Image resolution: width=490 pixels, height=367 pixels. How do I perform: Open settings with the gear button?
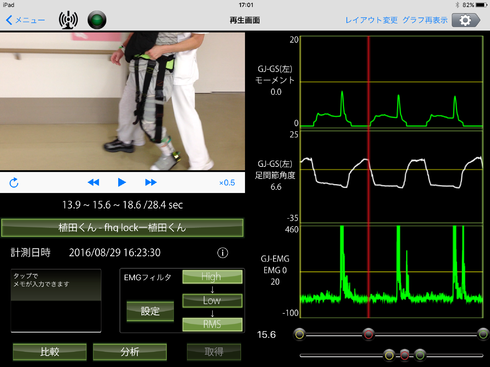466,20
